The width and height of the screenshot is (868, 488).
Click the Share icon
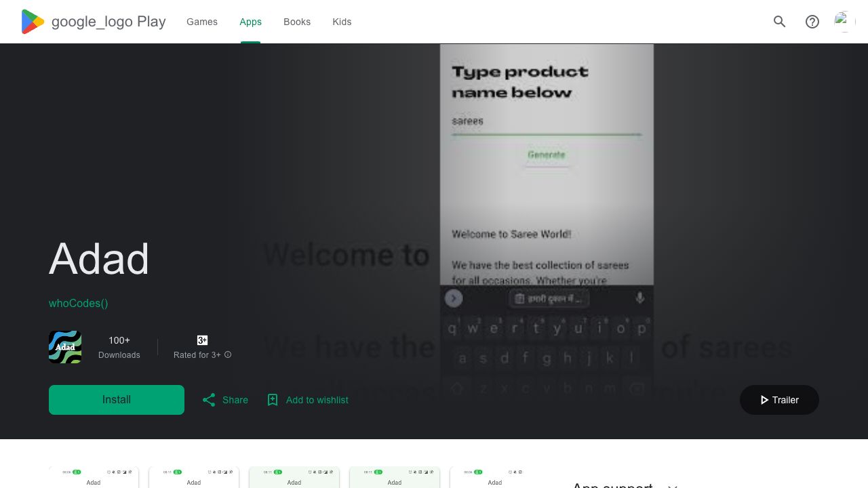click(x=209, y=400)
